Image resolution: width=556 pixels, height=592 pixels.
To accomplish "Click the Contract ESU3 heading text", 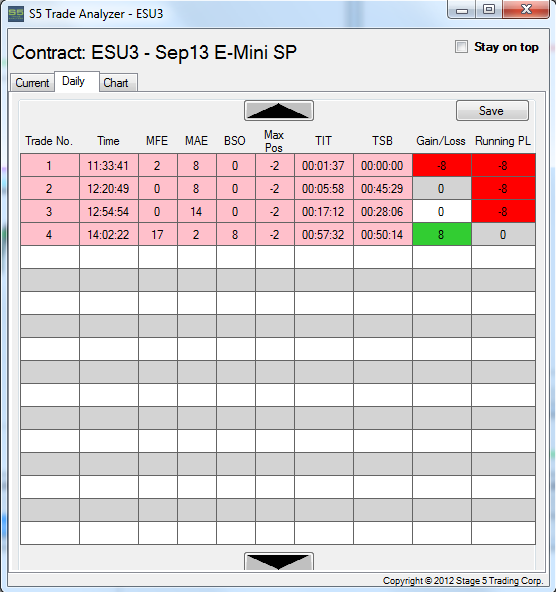I will 154,52.
